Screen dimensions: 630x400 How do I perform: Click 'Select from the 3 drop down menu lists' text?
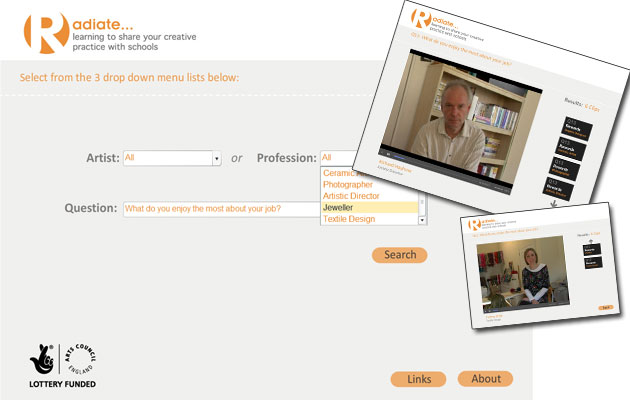pyautogui.click(x=129, y=77)
